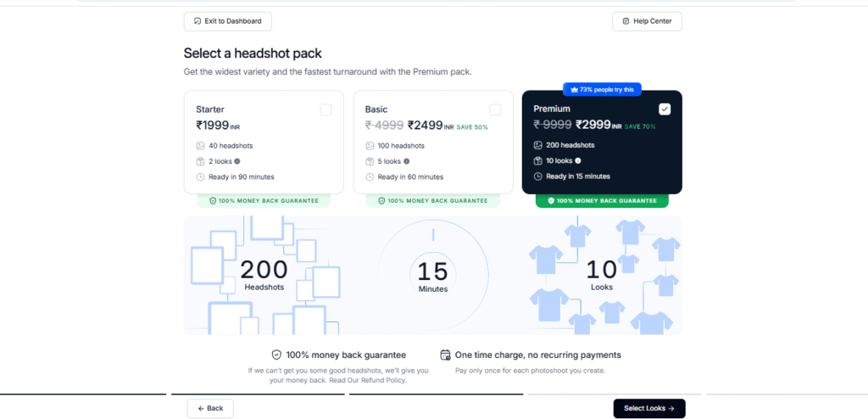Click the Basic looks outfit icon

pyautogui.click(x=370, y=161)
